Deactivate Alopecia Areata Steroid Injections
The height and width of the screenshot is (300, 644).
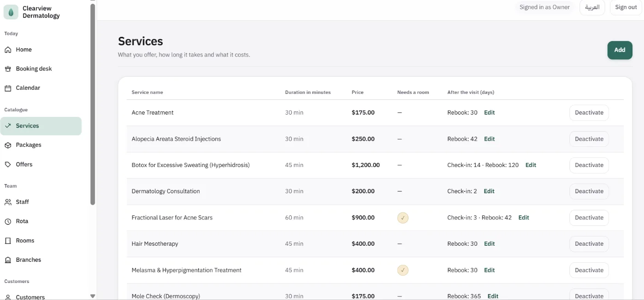point(589,139)
